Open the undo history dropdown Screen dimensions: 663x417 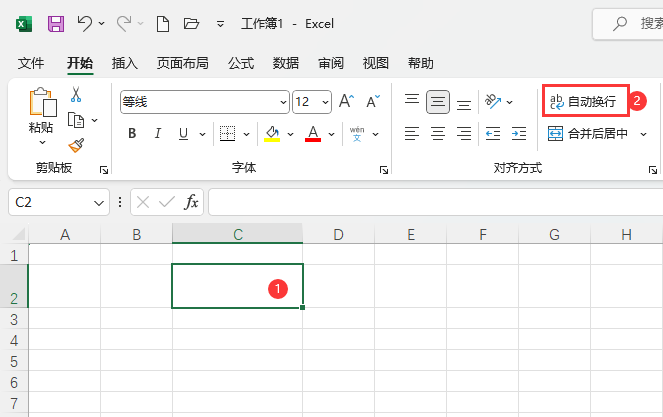click(101, 24)
